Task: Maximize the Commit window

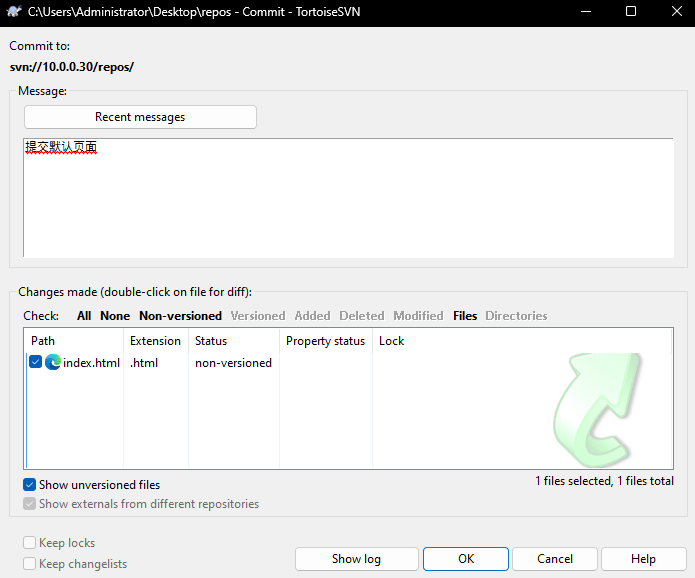Action: point(631,12)
